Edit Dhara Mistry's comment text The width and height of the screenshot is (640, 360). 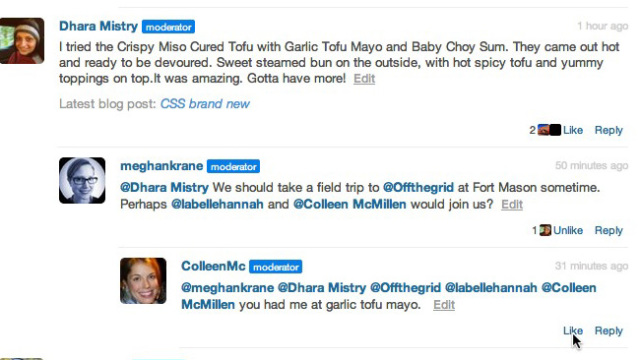click(364, 78)
